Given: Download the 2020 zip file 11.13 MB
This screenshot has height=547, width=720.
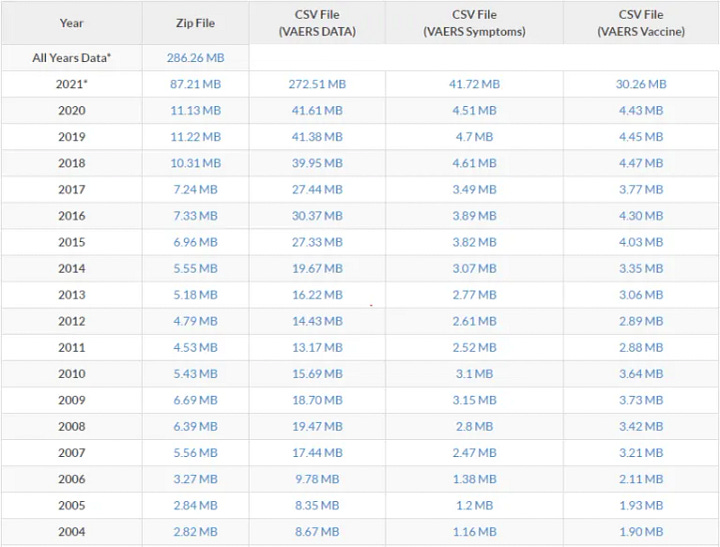Looking at the screenshot, I should (x=196, y=110).
